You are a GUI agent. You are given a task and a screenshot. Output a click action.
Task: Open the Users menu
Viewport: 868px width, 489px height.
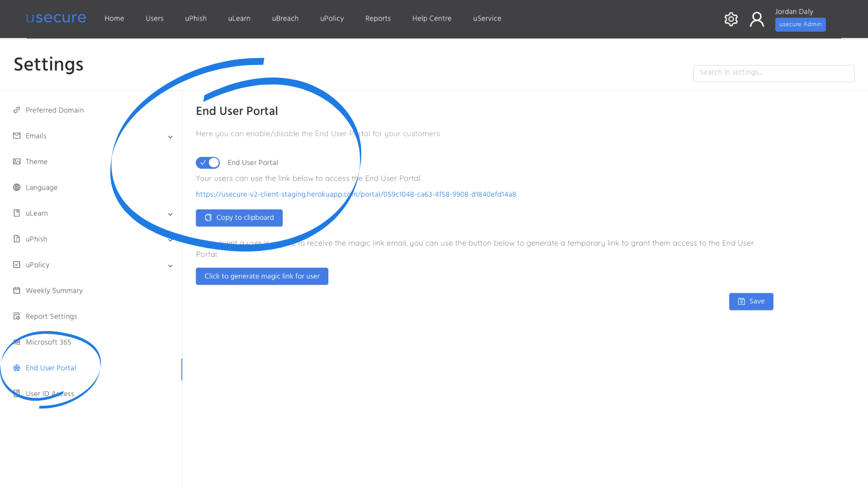pyautogui.click(x=155, y=18)
